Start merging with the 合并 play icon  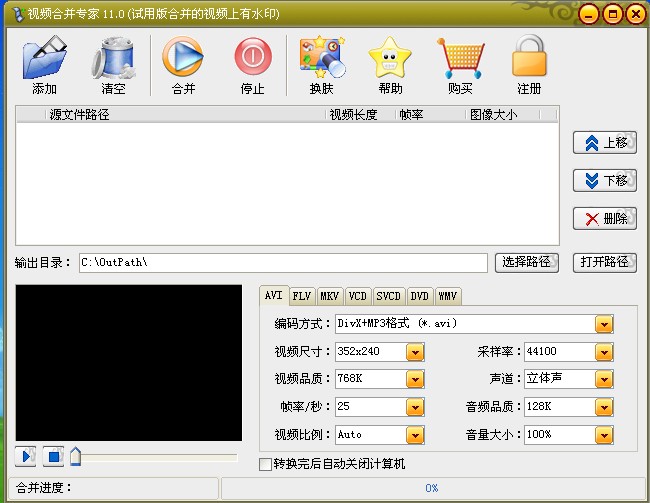183,58
